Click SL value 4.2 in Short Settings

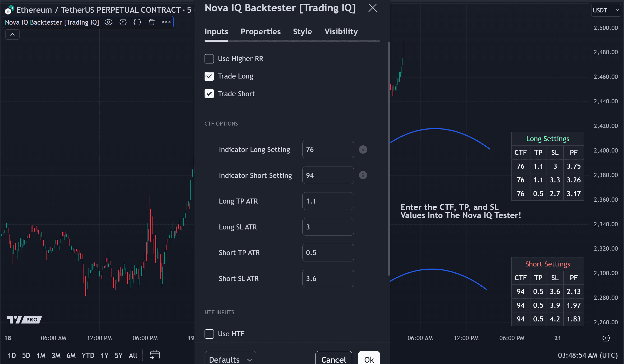(555, 319)
